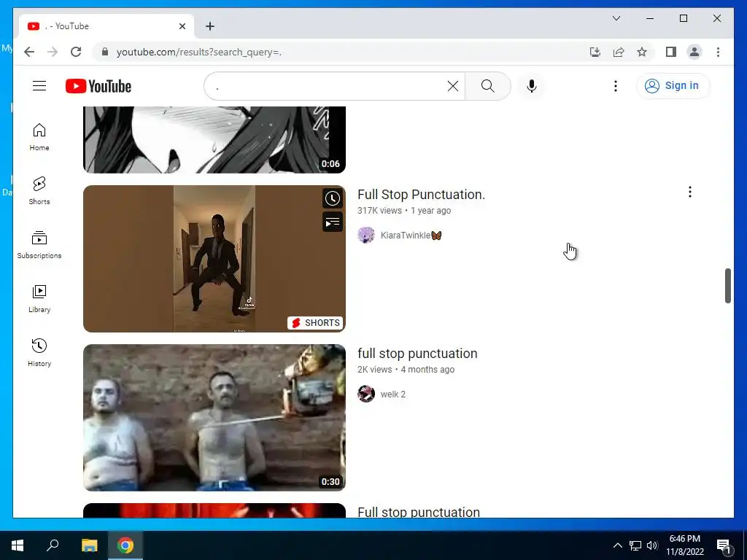Select the '. - YouTube' tab

[107, 26]
